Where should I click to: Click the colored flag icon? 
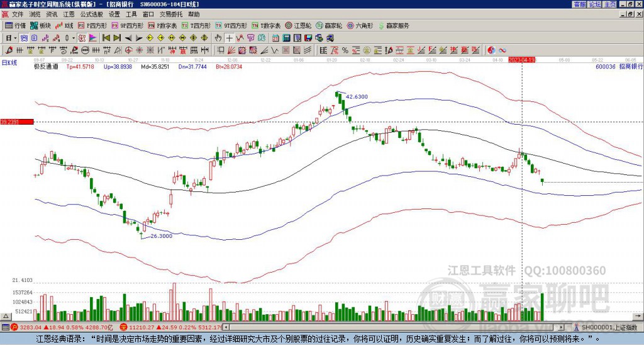93,38
